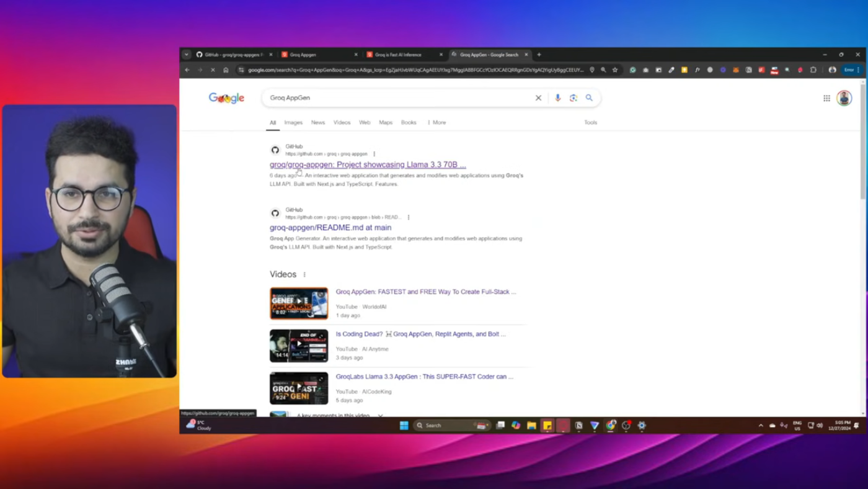The width and height of the screenshot is (868, 489).
Task: Open the browser home page
Action: tap(226, 70)
